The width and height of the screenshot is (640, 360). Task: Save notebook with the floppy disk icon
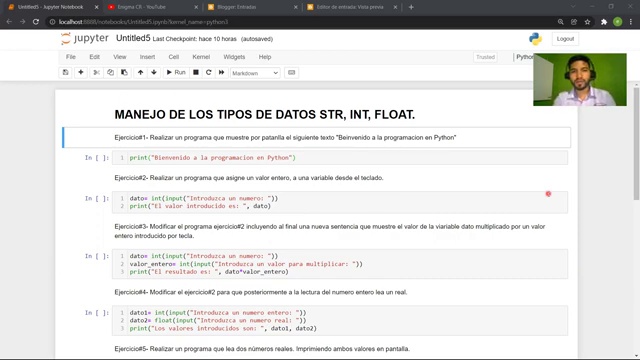click(65, 73)
